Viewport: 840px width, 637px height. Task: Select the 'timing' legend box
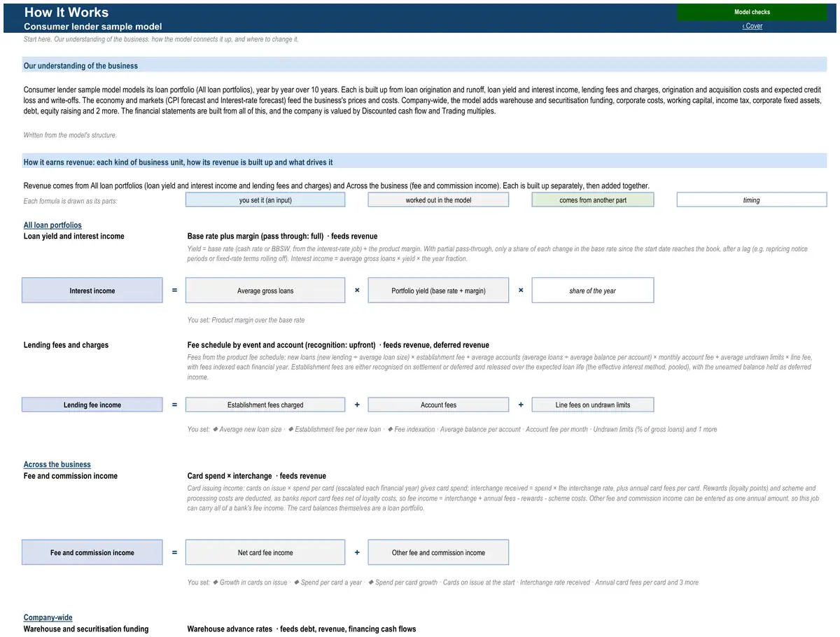[x=752, y=200]
